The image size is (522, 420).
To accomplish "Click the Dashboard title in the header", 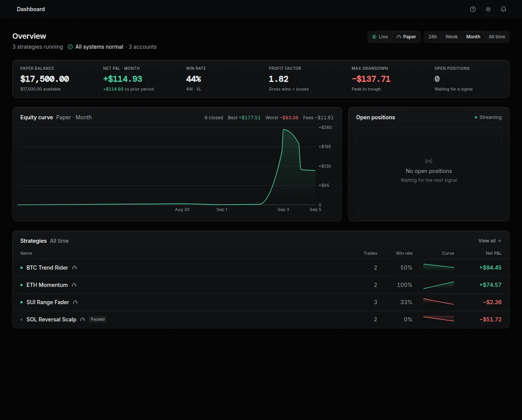I will click(31, 9).
